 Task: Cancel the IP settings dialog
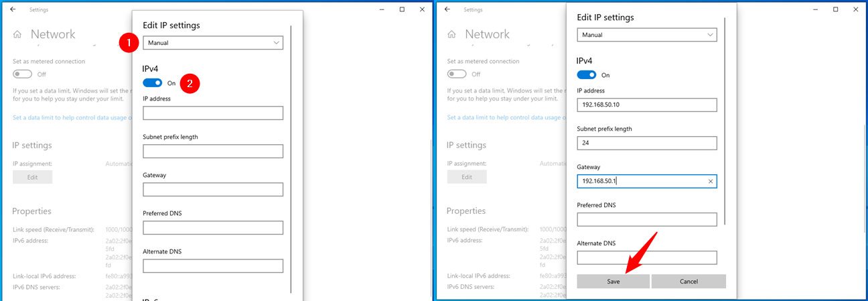tap(689, 282)
